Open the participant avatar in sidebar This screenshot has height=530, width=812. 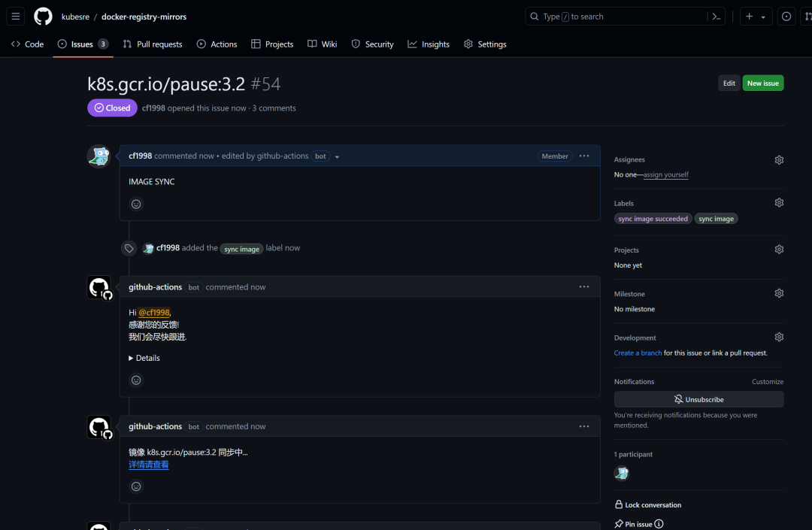click(x=622, y=473)
